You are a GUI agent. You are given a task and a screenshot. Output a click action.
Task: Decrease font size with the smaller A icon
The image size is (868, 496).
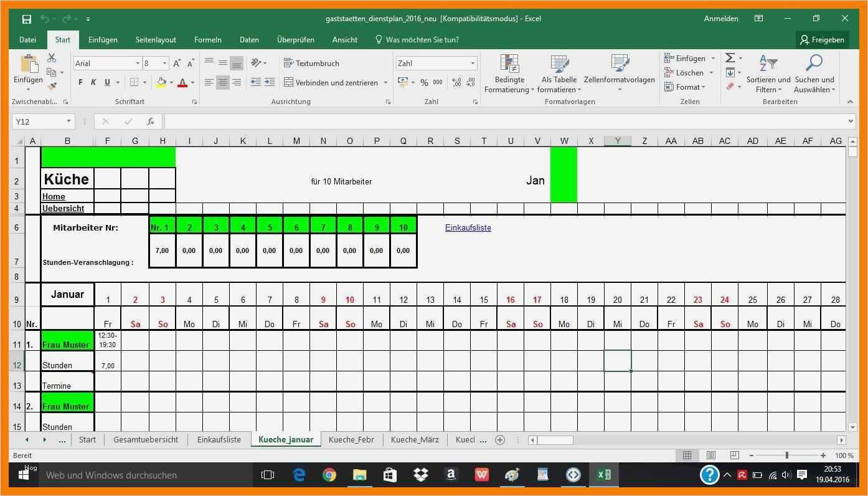[x=191, y=63]
